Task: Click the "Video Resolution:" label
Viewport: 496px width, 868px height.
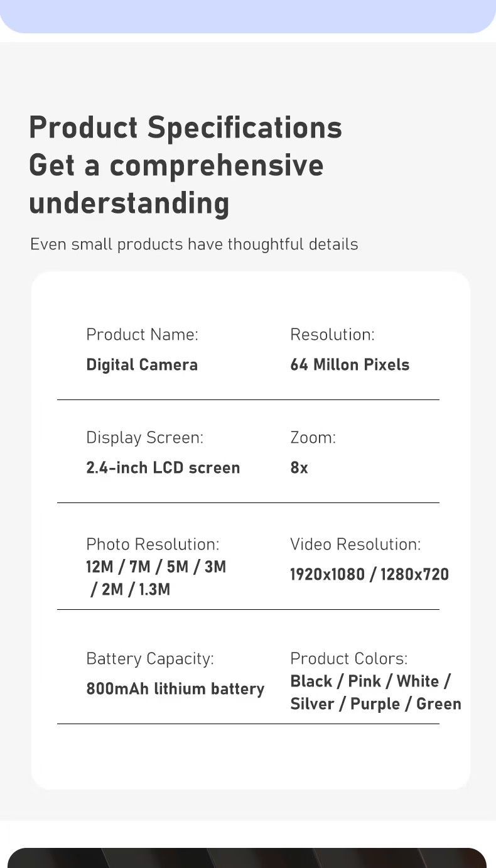Action: tap(355, 545)
